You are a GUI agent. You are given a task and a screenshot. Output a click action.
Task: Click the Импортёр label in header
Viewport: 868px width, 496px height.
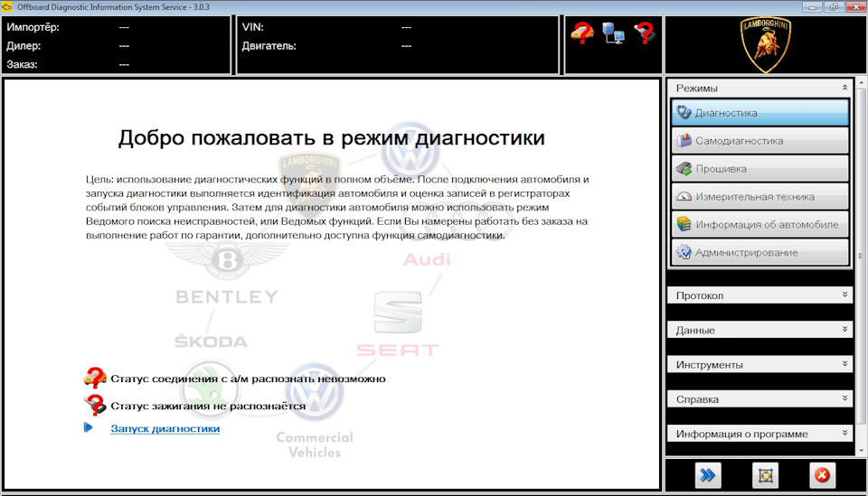coord(33,27)
